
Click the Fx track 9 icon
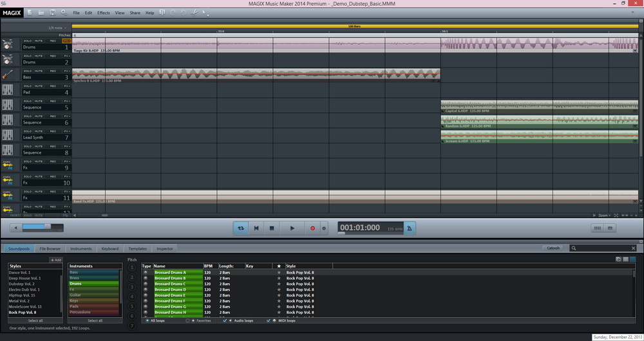point(7,165)
